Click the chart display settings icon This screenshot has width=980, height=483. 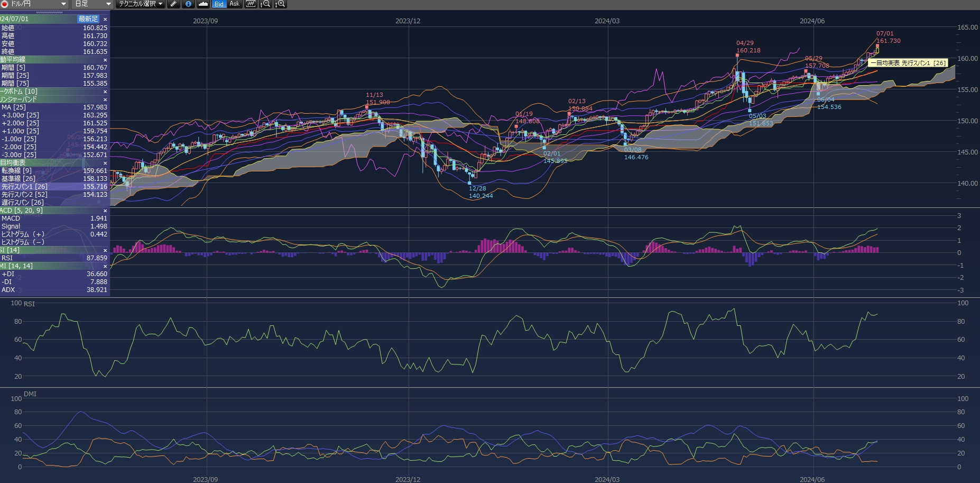click(x=251, y=4)
